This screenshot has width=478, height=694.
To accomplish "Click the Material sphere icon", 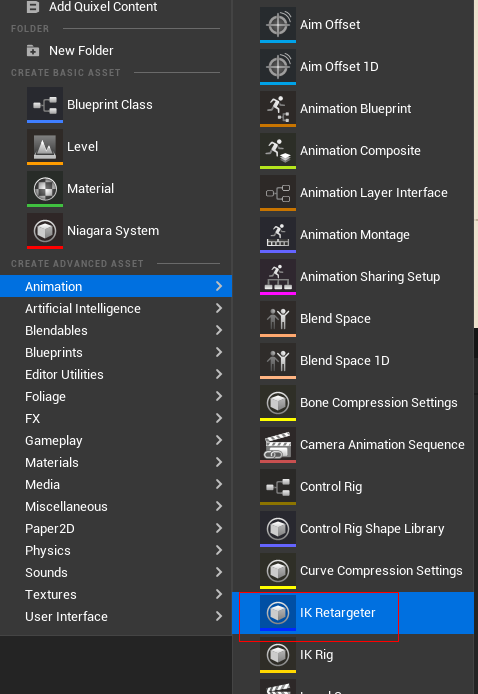I will pyautogui.click(x=45, y=189).
